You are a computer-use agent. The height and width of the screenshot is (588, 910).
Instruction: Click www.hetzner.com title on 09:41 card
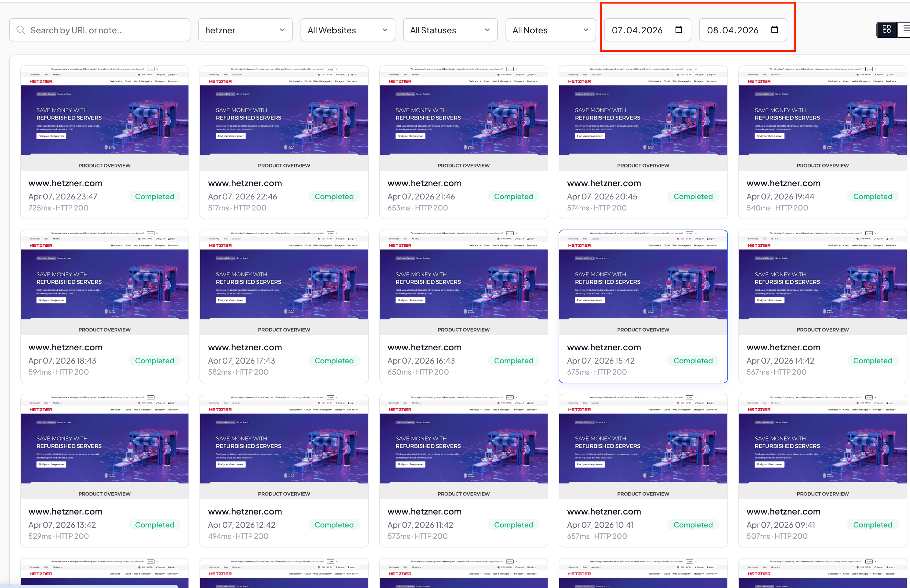(x=783, y=512)
